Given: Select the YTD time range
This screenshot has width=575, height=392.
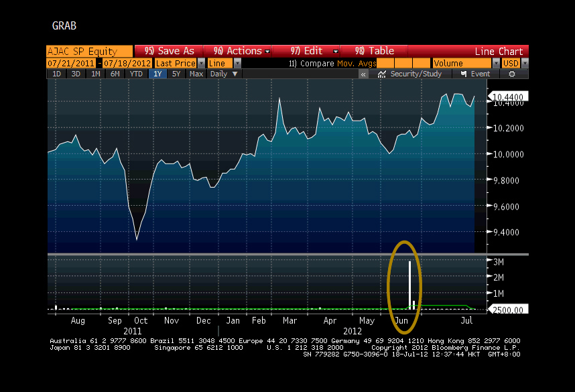Looking at the screenshot, I should tap(136, 74).
